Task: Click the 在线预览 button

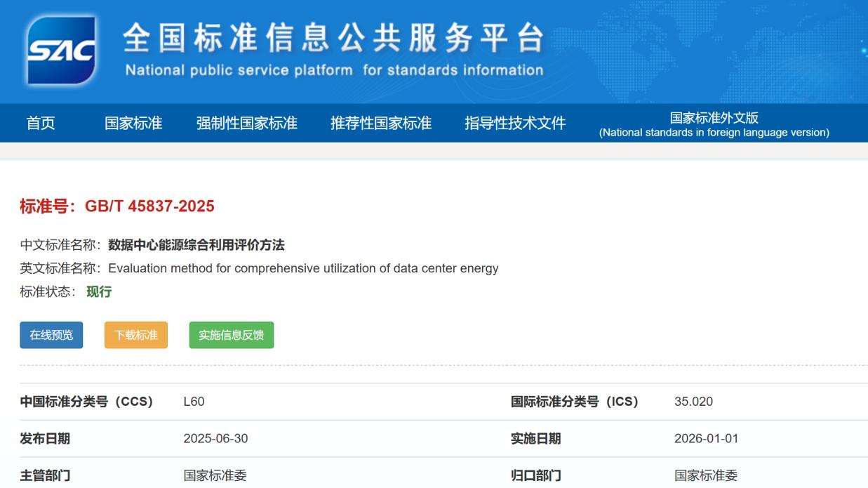Action: click(51, 335)
